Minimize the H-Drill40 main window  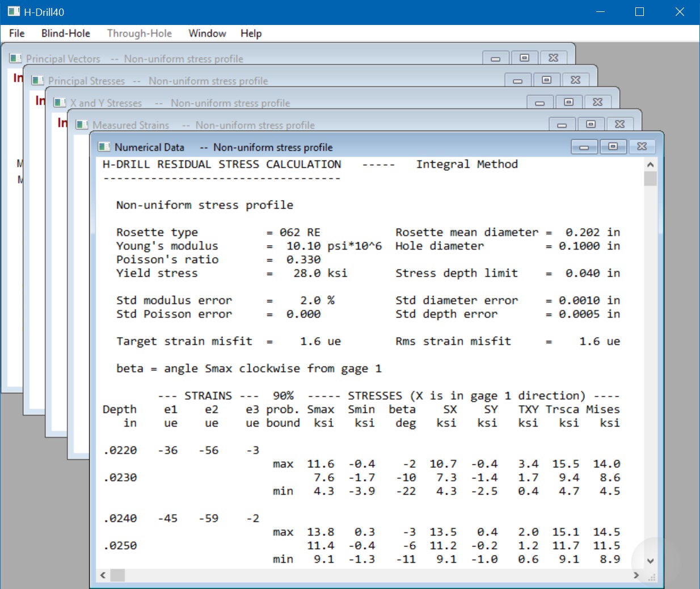tap(601, 12)
